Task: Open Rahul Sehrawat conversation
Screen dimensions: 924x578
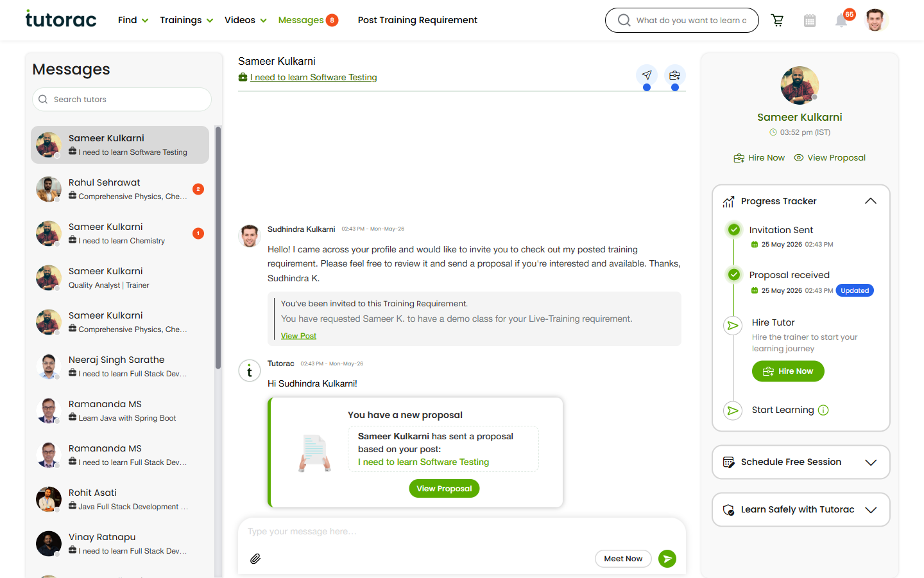Action: [x=120, y=189]
